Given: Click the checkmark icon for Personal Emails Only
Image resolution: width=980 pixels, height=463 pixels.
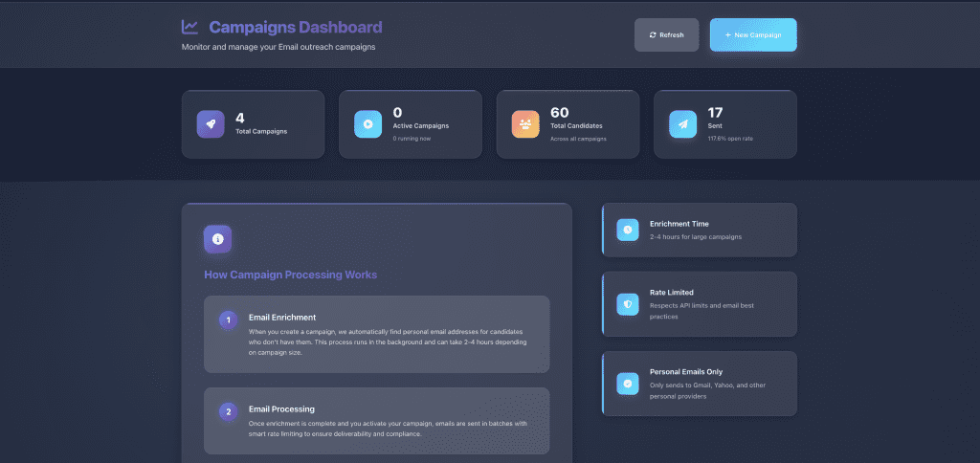Looking at the screenshot, I should (x=628, y=384).
